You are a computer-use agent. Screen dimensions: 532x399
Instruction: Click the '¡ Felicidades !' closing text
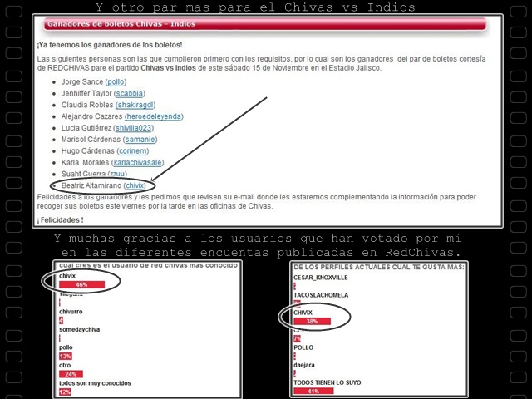click(x=61, y=220)
